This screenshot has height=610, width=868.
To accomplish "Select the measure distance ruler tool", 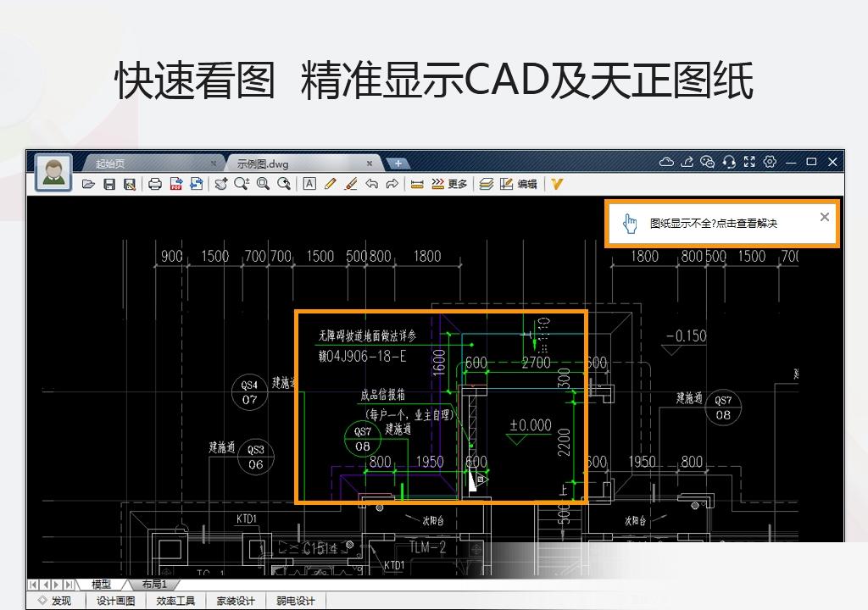I will [417, 185].
